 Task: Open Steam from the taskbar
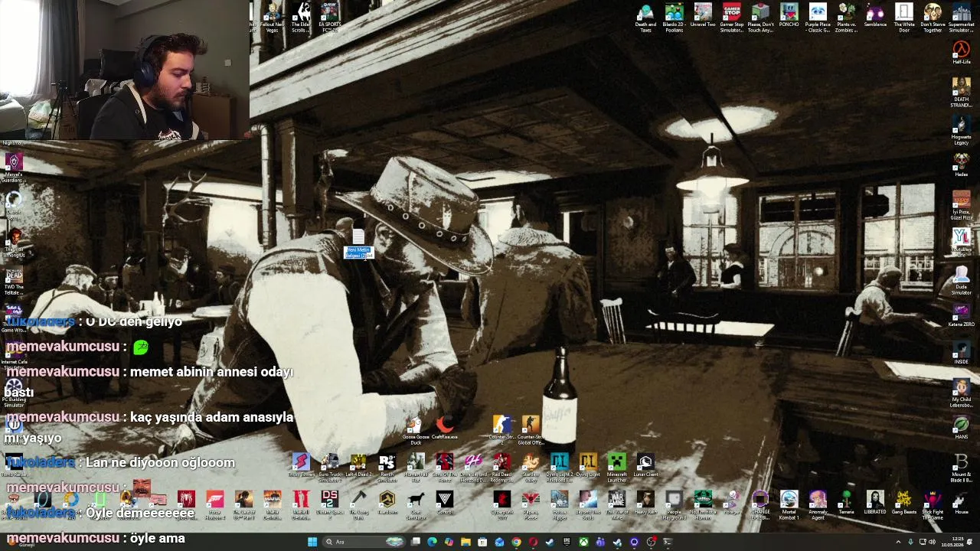pyautogui.click(x=550, y=543)
